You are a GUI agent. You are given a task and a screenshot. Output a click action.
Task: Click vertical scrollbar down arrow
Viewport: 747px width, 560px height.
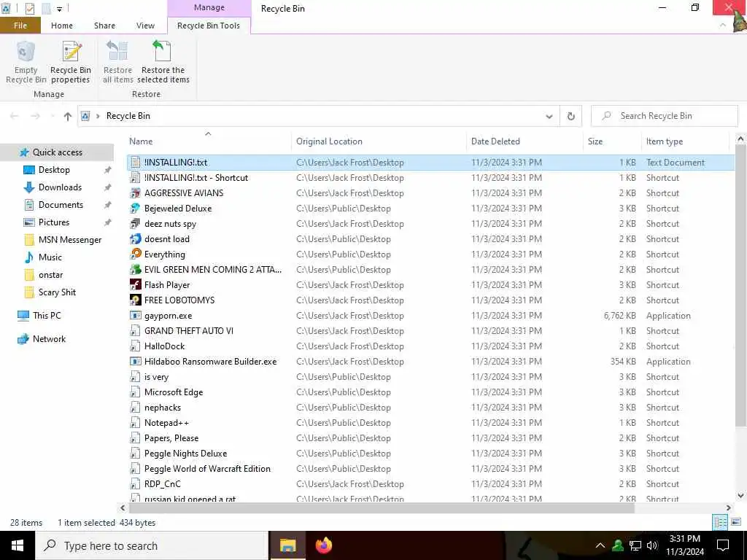[740, 496]
